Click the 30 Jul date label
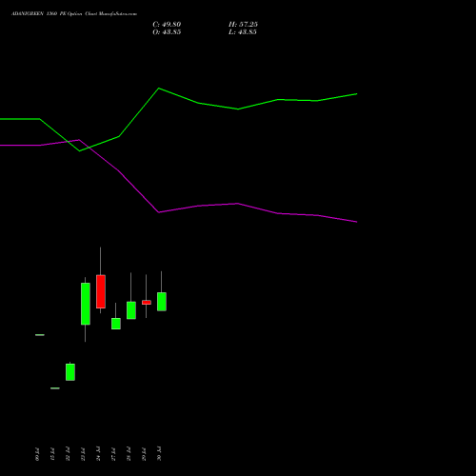The height and width of the screenshot is (476, 476). tap(159, 454)
